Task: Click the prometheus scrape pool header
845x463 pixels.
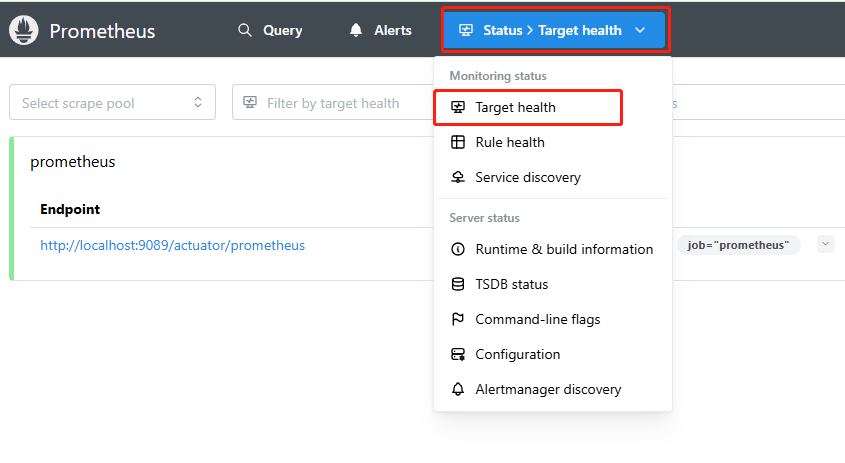Action: pyautogui.click(x=72, y=161)
